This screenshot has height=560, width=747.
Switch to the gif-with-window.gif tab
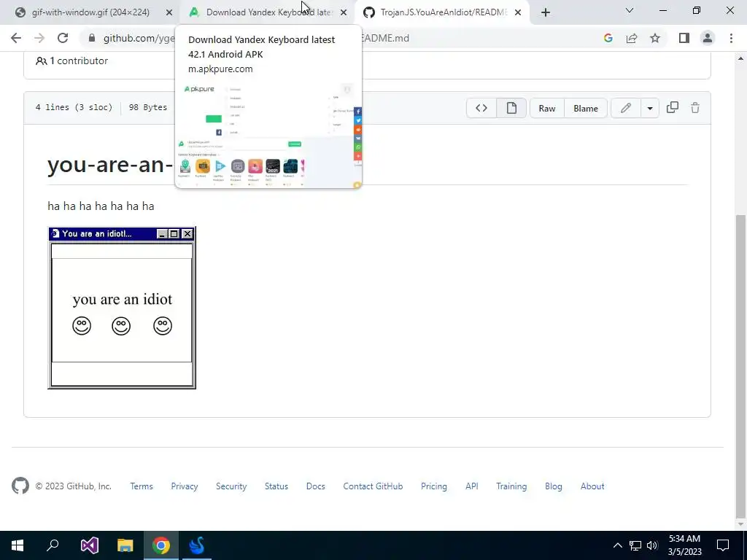(x=90, y=12)
